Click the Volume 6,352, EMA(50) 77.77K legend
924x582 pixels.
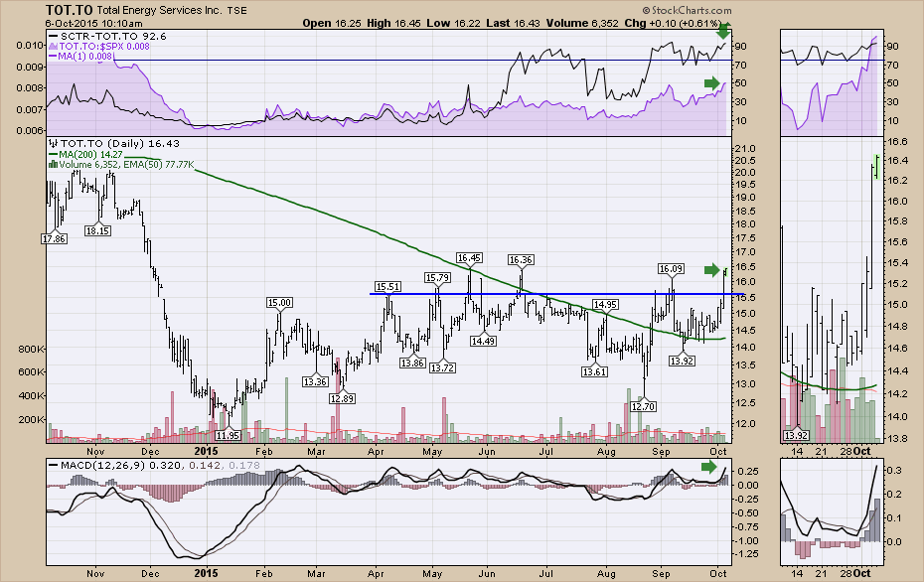click(126, 164)
